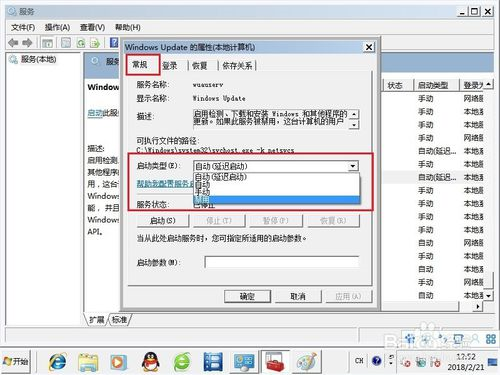This screenshot has height=375, width=500.
Task: Click the red toolbox taskbar icon
Action: 275,361
